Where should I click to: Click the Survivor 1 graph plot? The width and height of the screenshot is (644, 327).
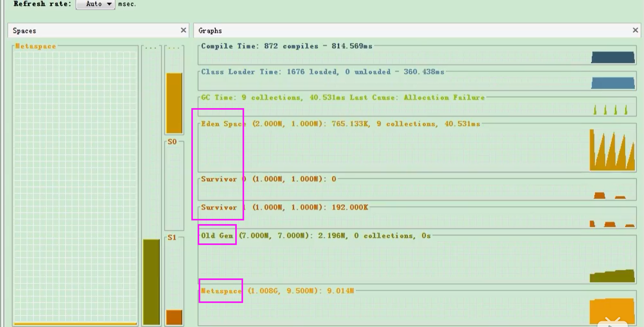click(x=612, y=224)
